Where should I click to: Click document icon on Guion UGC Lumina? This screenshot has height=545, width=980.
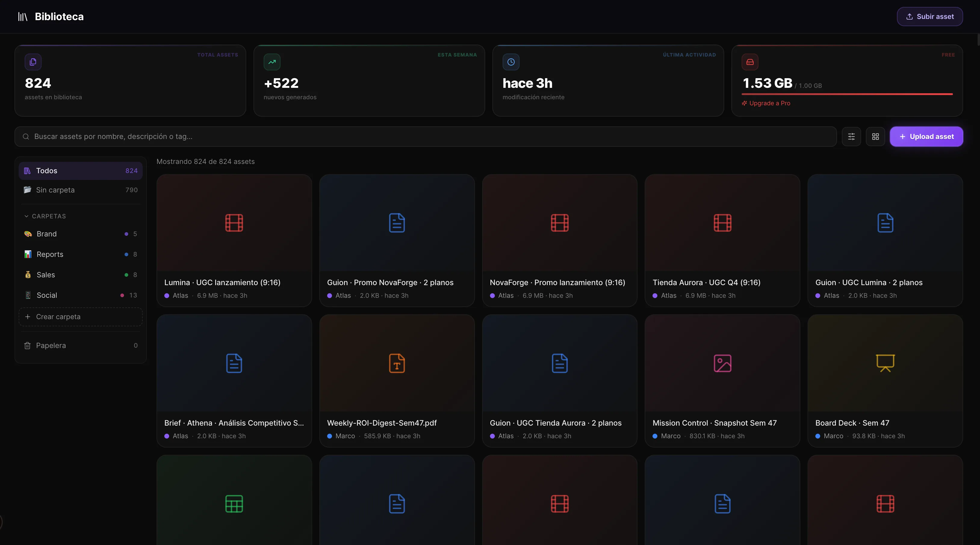tap(885, 223)
